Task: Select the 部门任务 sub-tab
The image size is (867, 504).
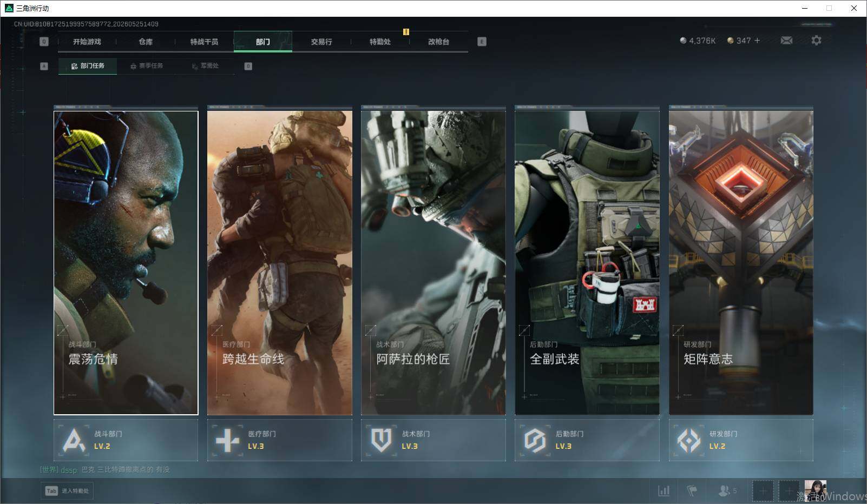Action: (x=88, y=66)
